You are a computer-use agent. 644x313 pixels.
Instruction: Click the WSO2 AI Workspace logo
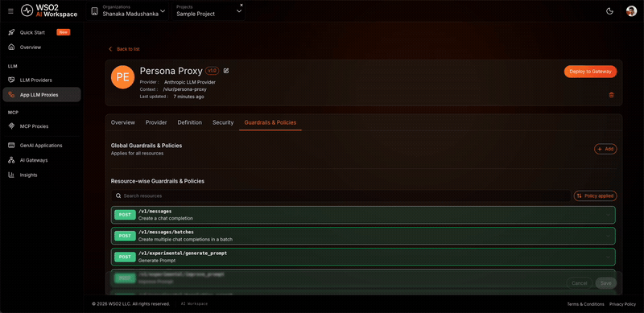pos(49,11)
